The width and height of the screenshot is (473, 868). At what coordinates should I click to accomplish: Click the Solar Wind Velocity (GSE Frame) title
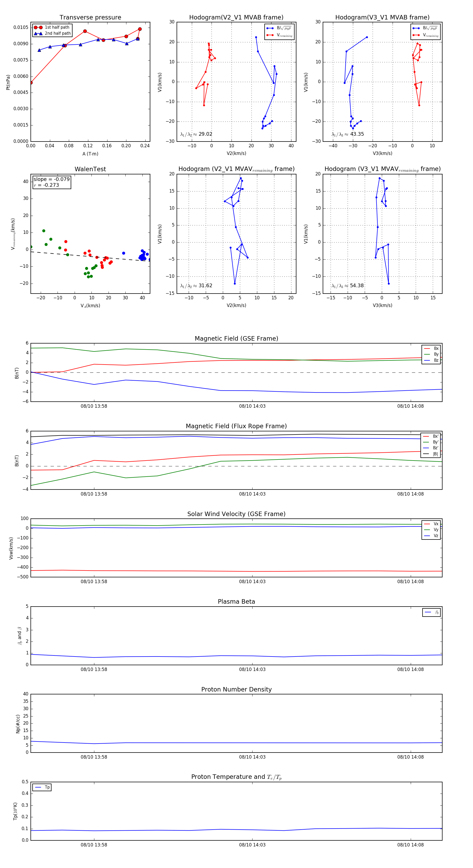(236, 514)
